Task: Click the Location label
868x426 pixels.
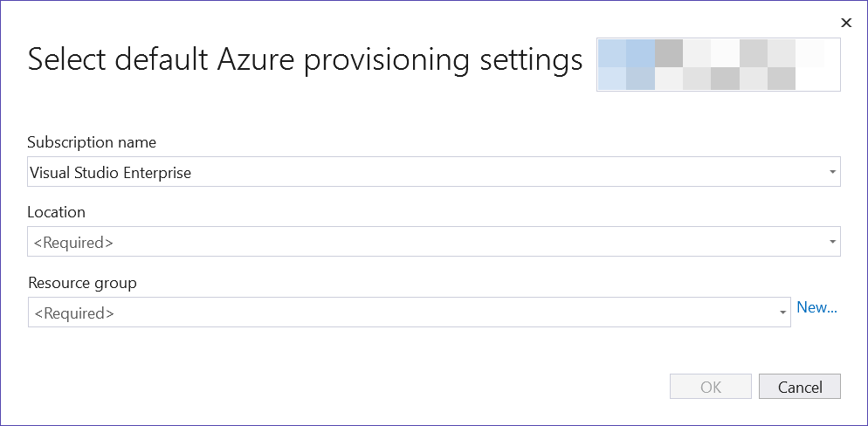Action: click(57, 212)
